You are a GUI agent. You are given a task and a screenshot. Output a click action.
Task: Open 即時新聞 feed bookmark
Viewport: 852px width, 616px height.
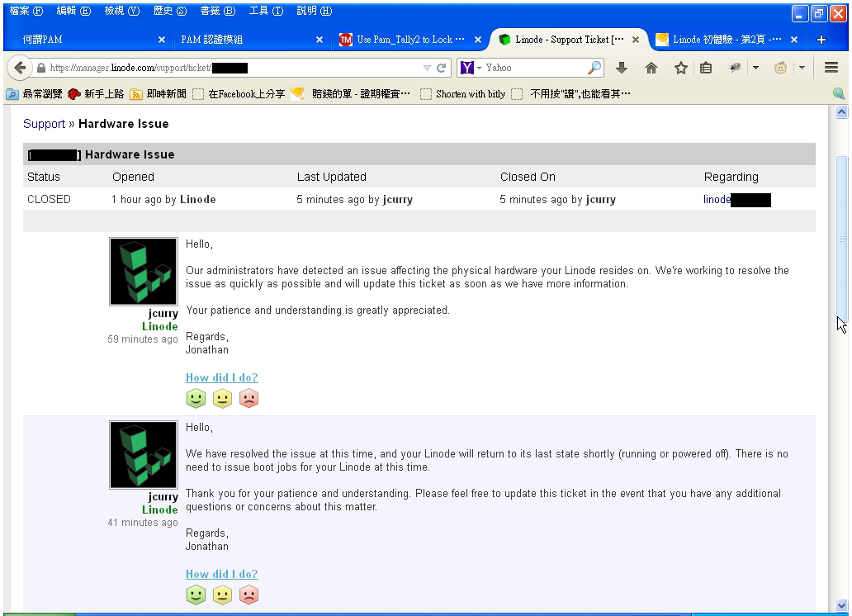coord(159,94)
